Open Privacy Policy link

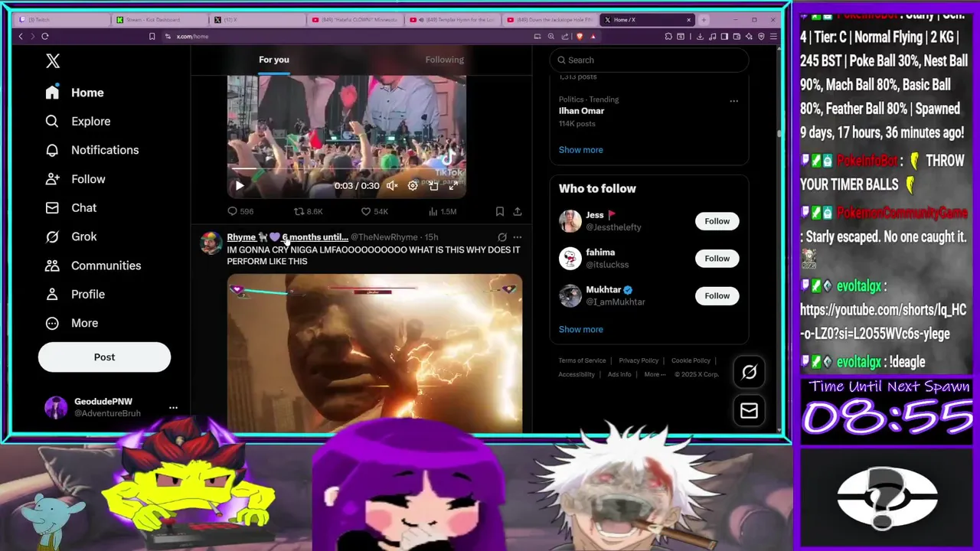click(x=639, y=360)
